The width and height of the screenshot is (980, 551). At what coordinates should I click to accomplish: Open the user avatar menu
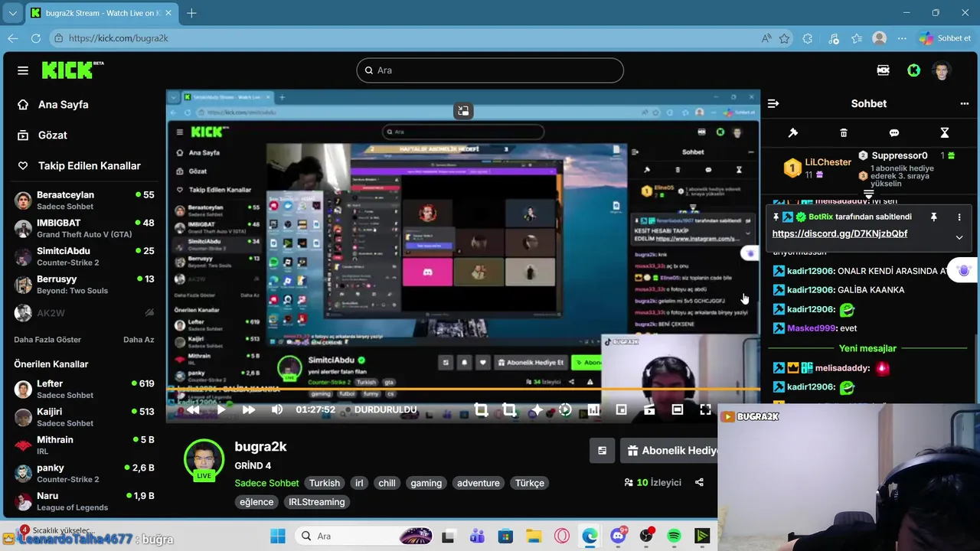click(942, 70)
